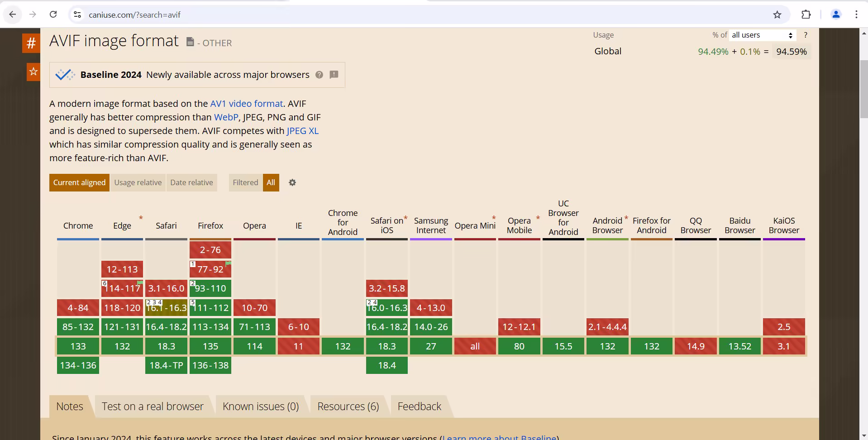
Task: Open the browser extensions puzzle icon
Action: point(806,15)
